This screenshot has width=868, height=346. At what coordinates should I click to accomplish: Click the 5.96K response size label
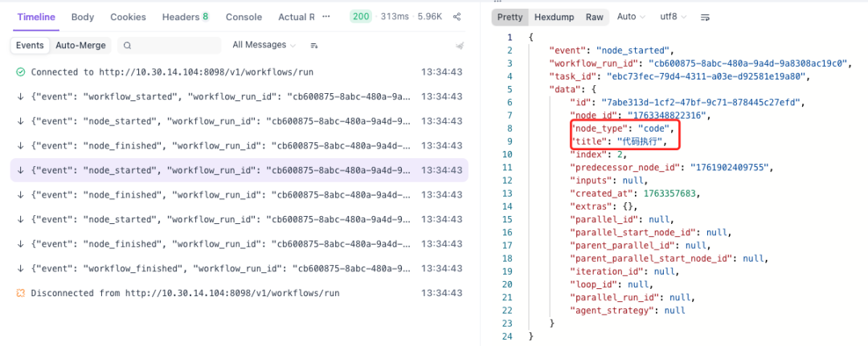(x=429, y=17)
